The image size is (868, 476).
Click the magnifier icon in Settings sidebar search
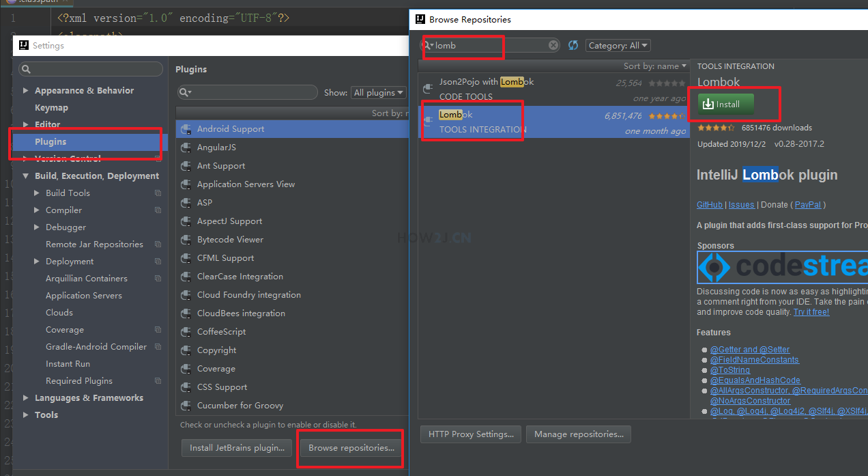[26, 69]
